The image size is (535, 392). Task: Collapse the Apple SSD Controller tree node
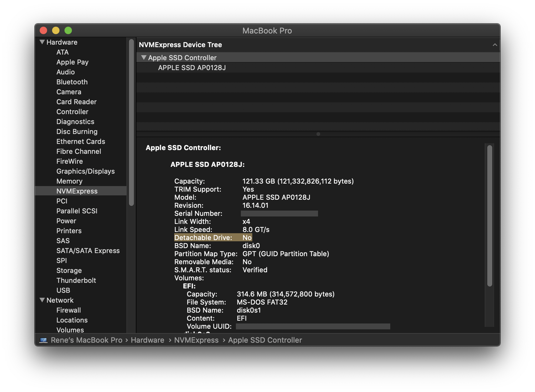point(144,57)
